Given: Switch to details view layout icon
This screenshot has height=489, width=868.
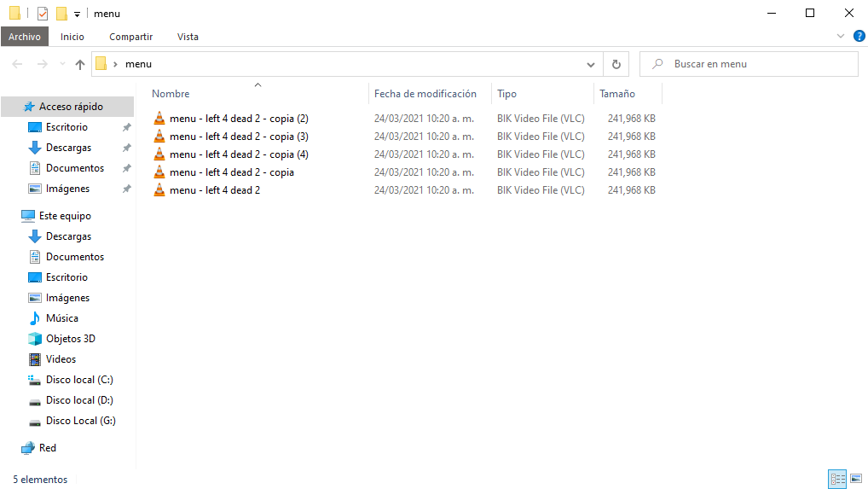Looking at the screenshot, I should click(837, 479).
